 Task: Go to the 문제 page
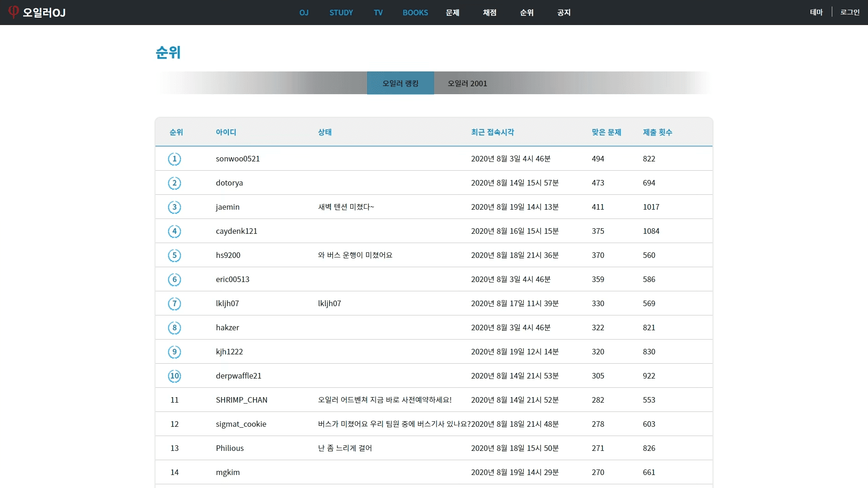coord(453,13)
